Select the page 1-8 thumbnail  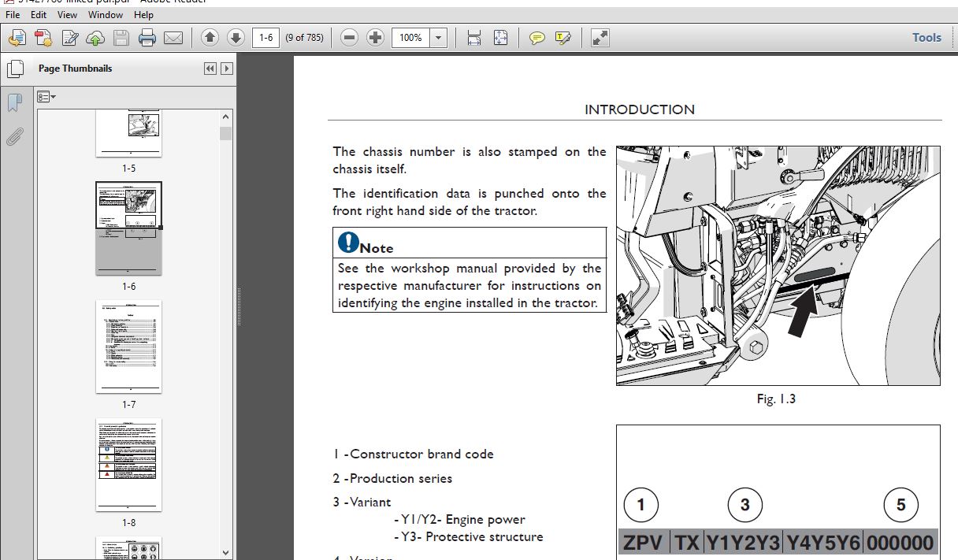tap(128, 465)
